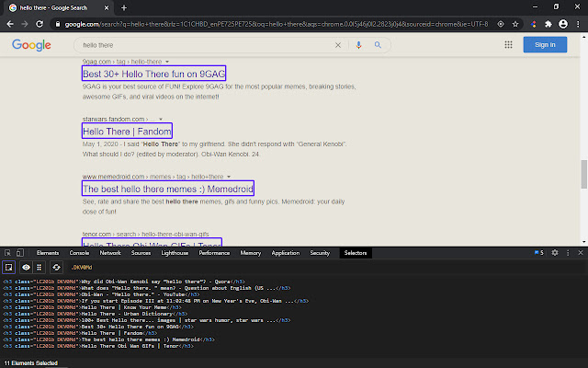
Task: Select the 'Hello There | Know Your Meme' row
Action: click(x=92, y=307)
